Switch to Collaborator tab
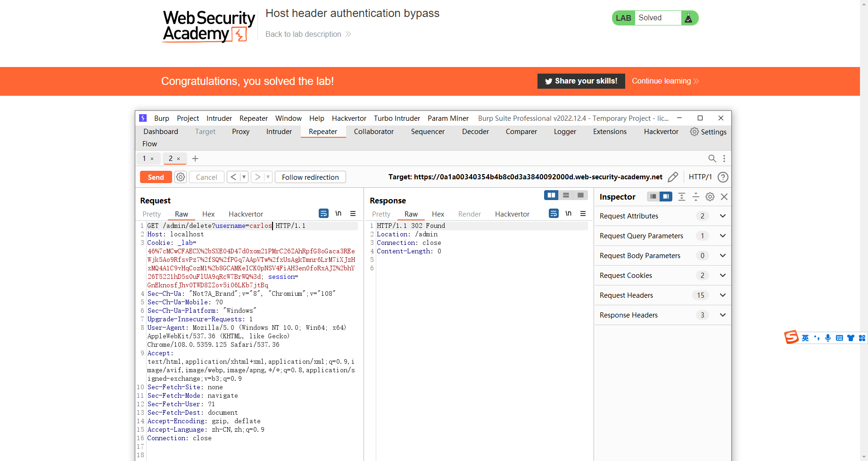The height and width of the screenshot is (461, 868). point(374,132)
